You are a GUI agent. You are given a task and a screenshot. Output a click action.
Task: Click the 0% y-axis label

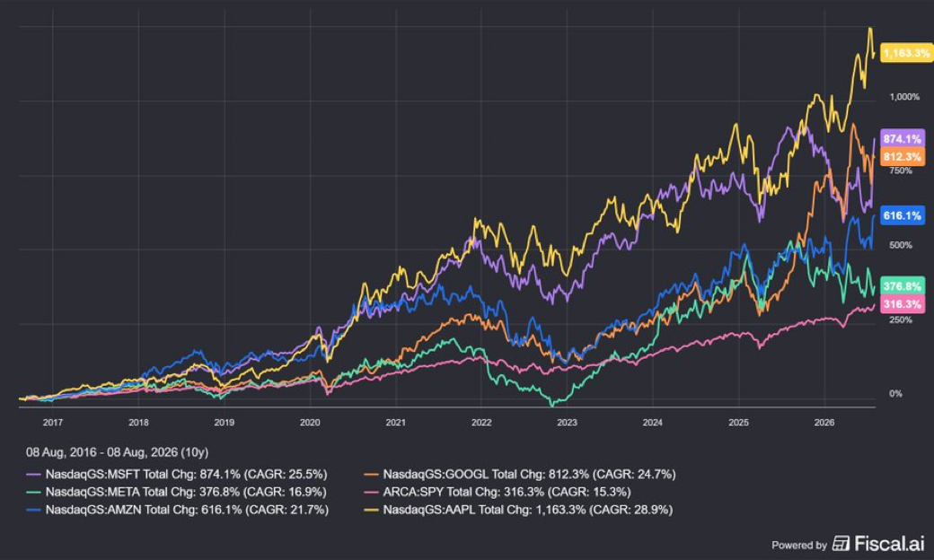pyautogui.click(x=896, y=394)
